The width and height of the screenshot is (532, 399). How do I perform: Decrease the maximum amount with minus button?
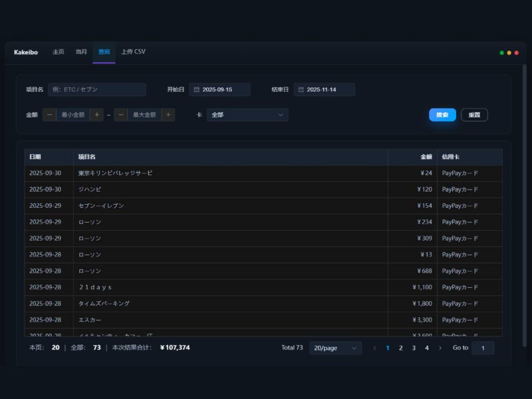[121, 115]
